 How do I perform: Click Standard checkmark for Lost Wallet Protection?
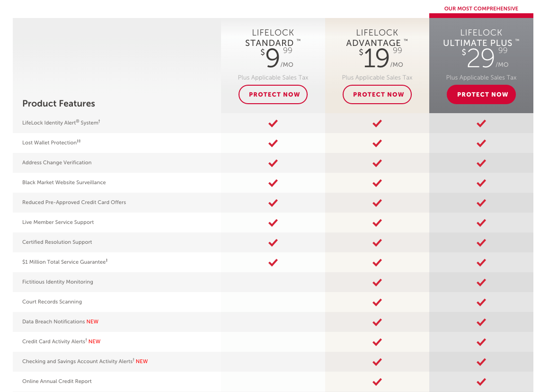point(273,143)
